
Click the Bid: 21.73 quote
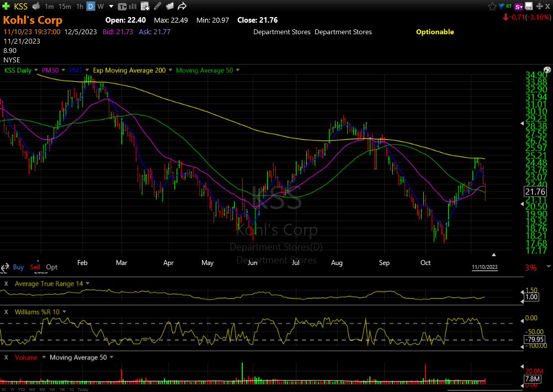click(x=118, y=32)
